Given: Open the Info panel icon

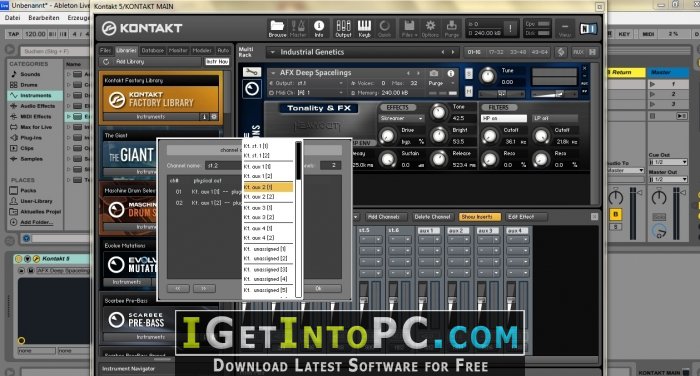Looking at the screenshot, I should click(319, 28).
